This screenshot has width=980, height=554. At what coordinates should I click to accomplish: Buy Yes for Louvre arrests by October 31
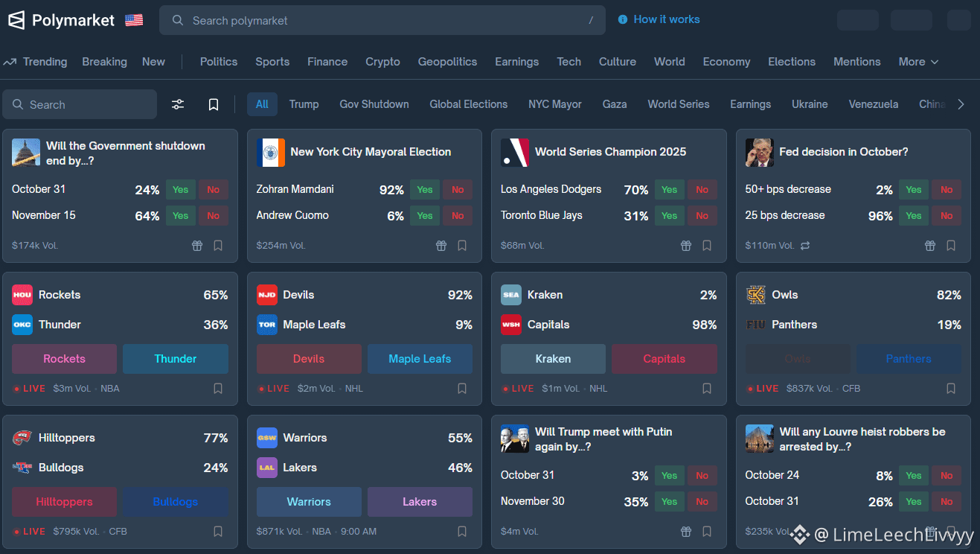pos(914,502)
